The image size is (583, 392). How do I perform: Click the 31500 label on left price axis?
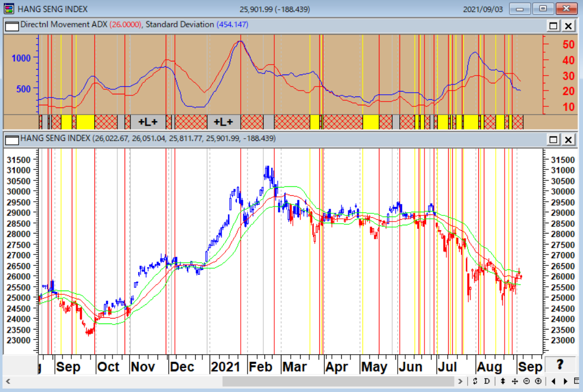(x=19, y=160)
